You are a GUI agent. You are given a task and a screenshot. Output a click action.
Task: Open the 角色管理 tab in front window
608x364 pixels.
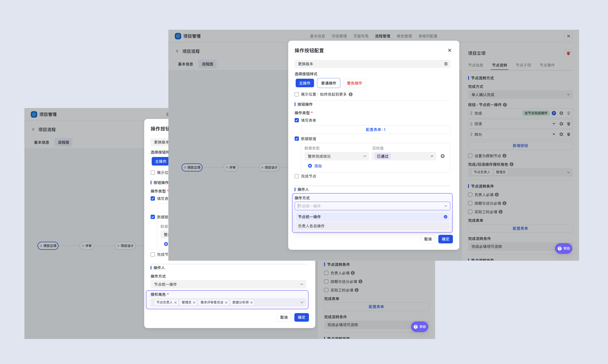point(404,36)
